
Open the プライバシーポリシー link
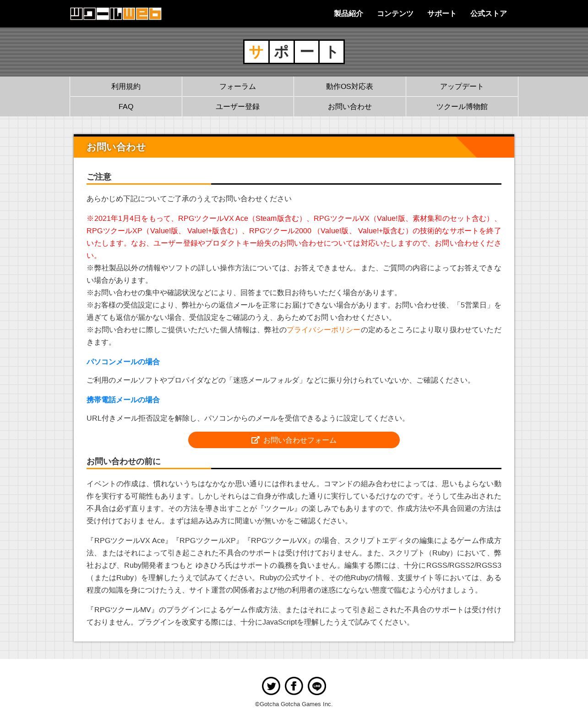click(x=324, y=330)
